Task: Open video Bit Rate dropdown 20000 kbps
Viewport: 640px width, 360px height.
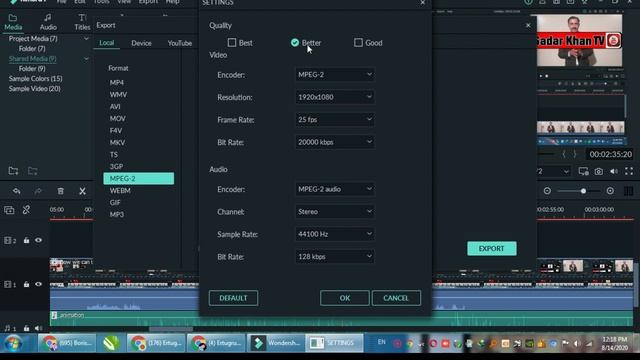Action: [335, 142]
